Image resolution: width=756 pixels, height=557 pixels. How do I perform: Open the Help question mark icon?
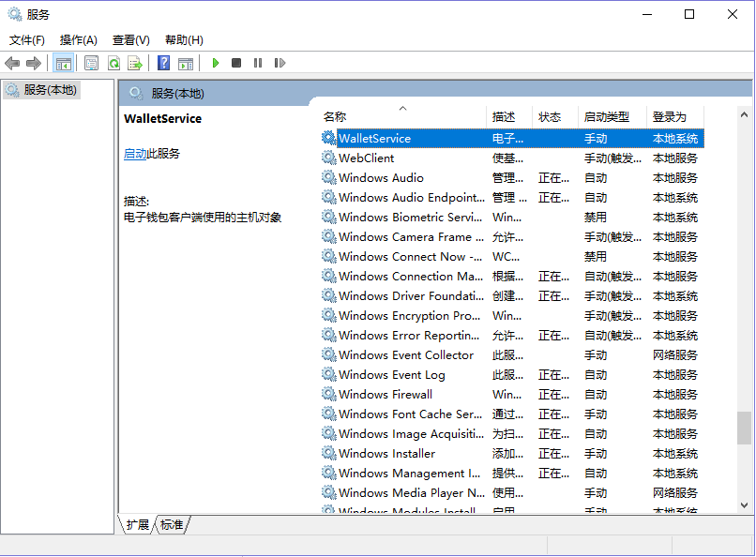[x=164, y=63]
